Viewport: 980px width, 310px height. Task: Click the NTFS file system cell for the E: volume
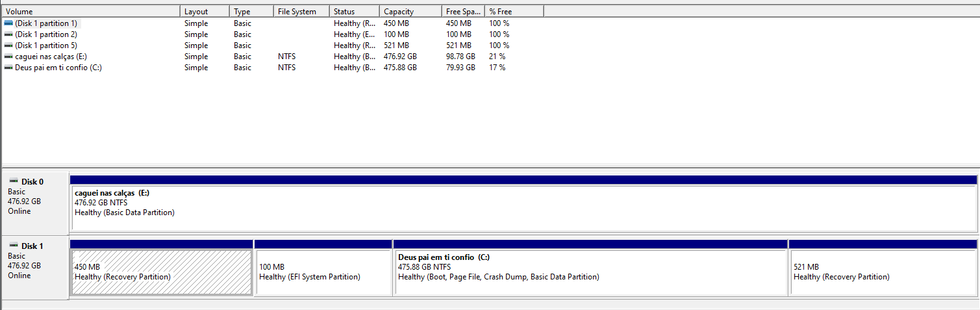point(286,57)
